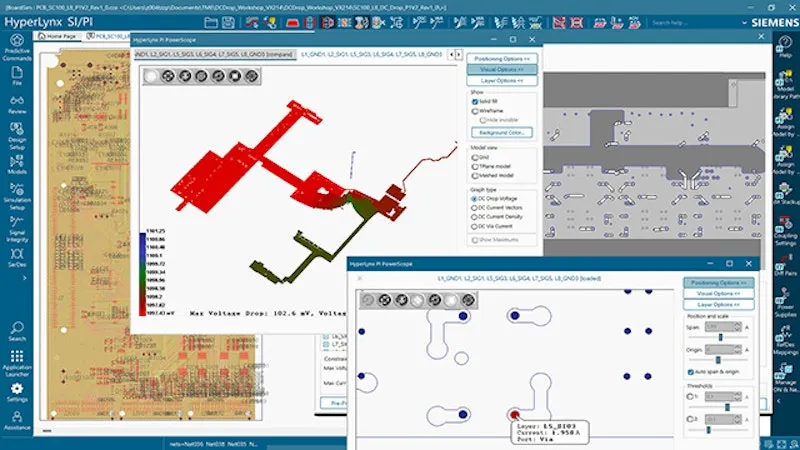
Task: Open the File menu in left sidebar
Action: pos(17,76)
